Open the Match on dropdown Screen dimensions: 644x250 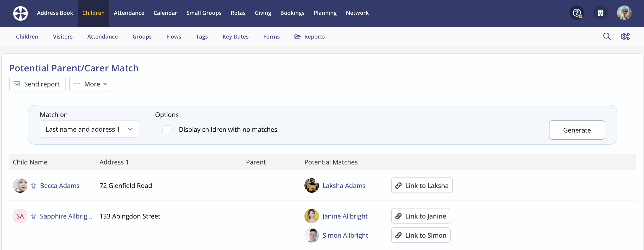(x=89, y=129)
